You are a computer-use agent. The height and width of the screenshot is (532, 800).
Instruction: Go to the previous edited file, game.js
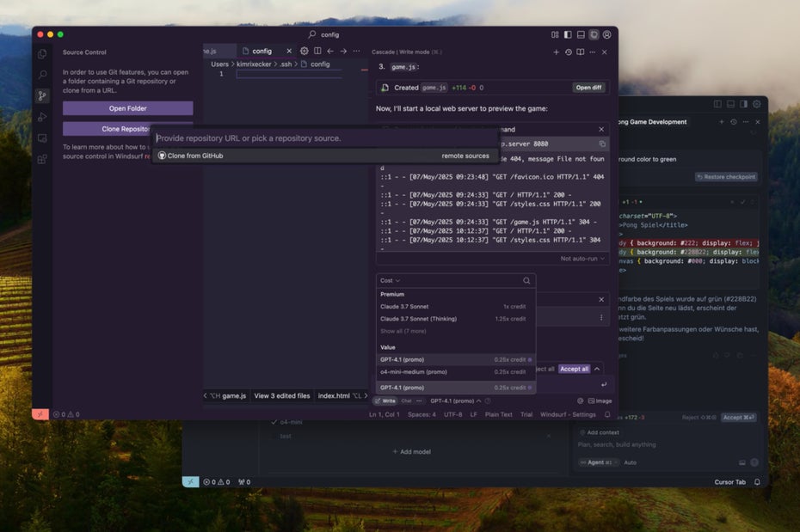(x=226, y=395)
